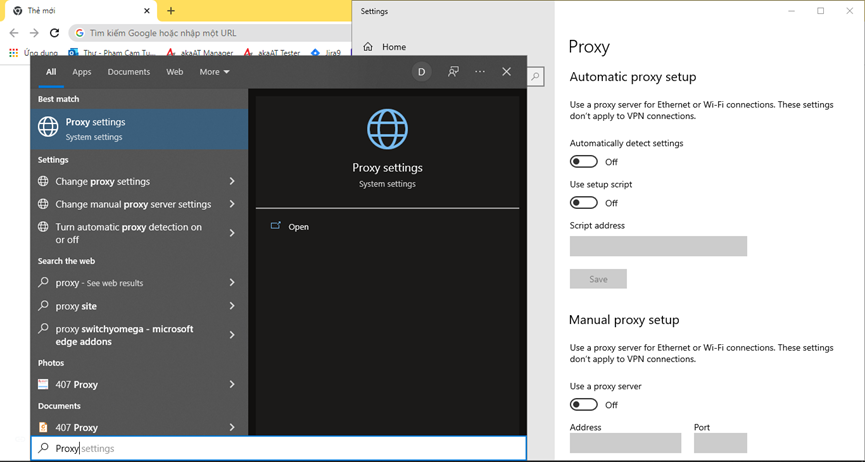The width and height of the screenshot is (865, 462).
Task: Open a new Chrome tab with plus icon
Action: 171,10
